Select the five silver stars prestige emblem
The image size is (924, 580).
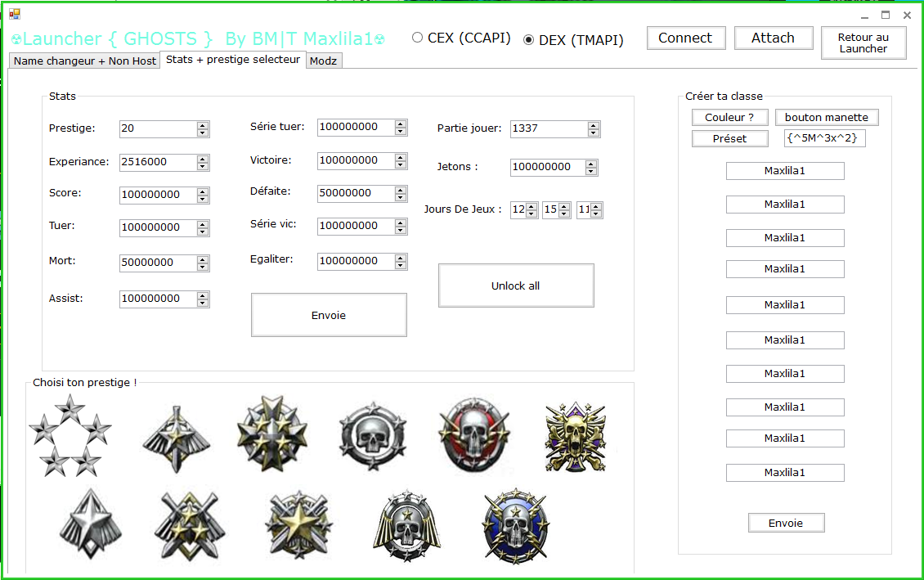70,435
